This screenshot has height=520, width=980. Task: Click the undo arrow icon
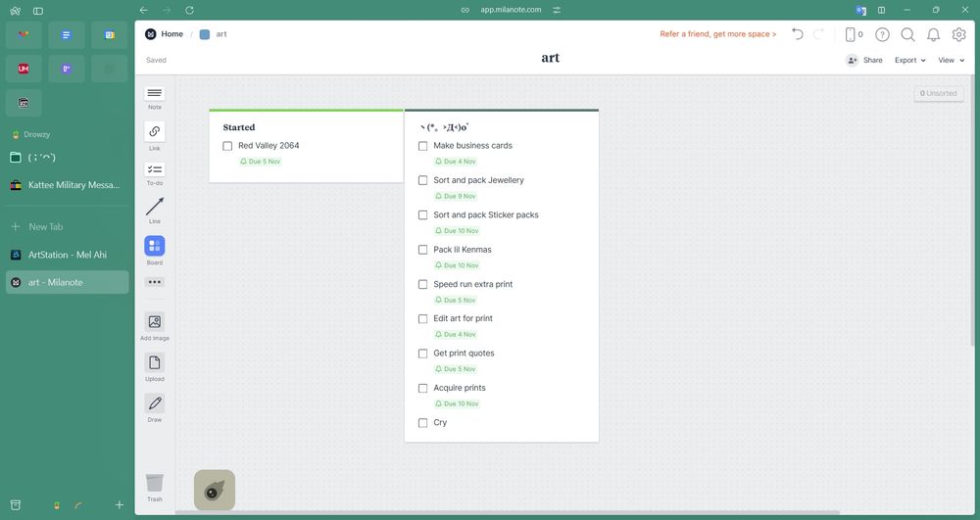(x=797, y=33)
